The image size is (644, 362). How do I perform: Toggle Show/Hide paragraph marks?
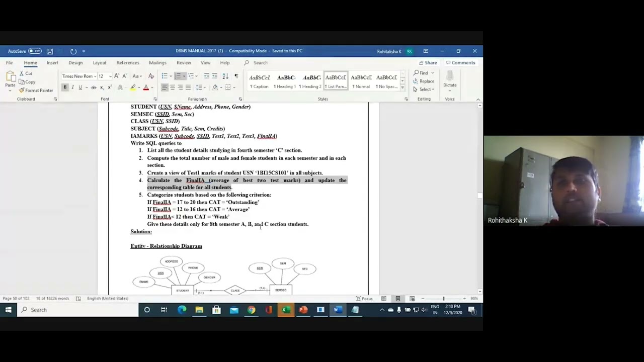236,76
